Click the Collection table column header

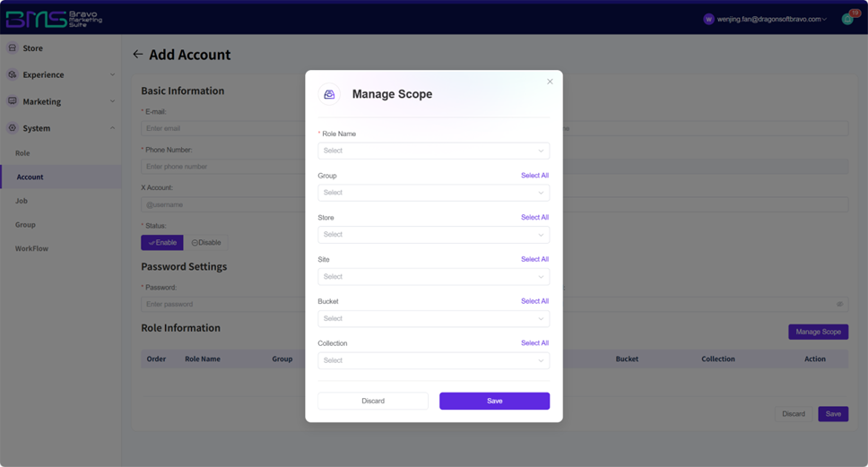718,359
